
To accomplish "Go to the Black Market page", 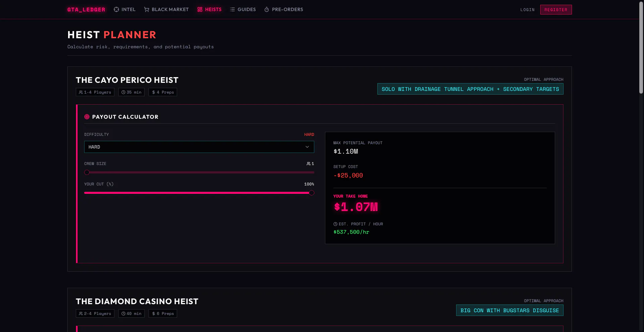I will point(166,9).
